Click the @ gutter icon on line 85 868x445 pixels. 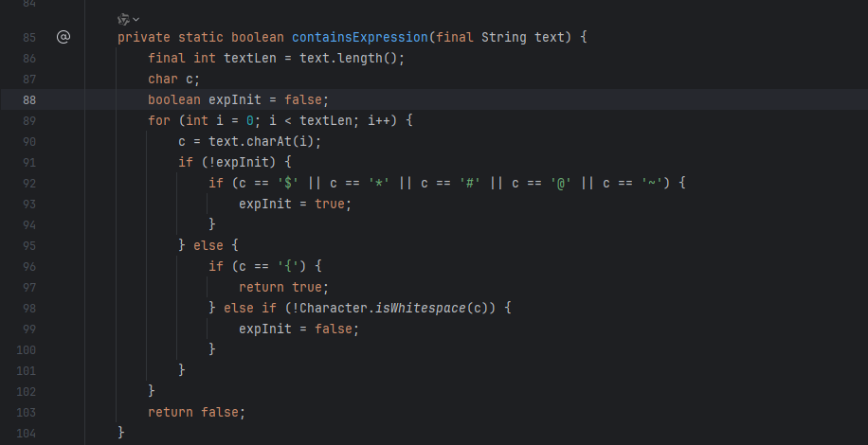click(x=63, y=37)
